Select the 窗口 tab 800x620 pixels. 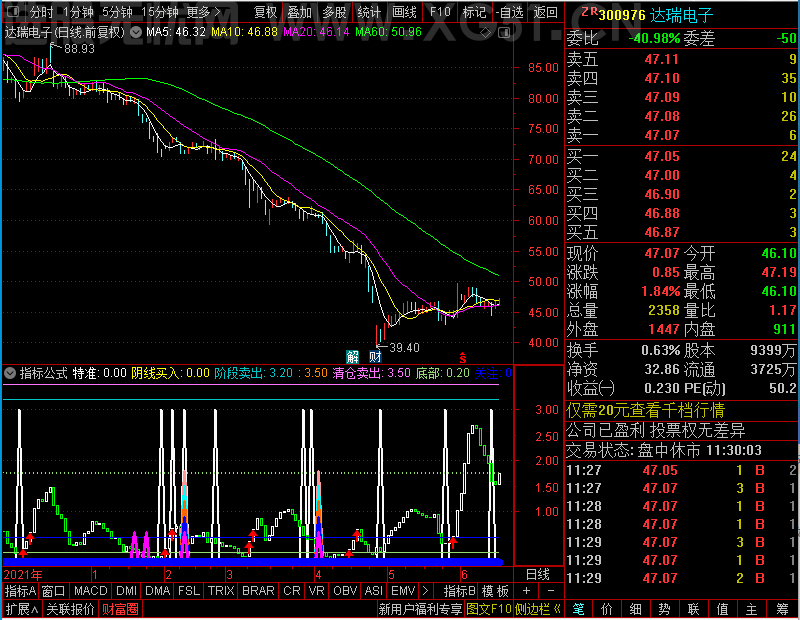[54, 591]
